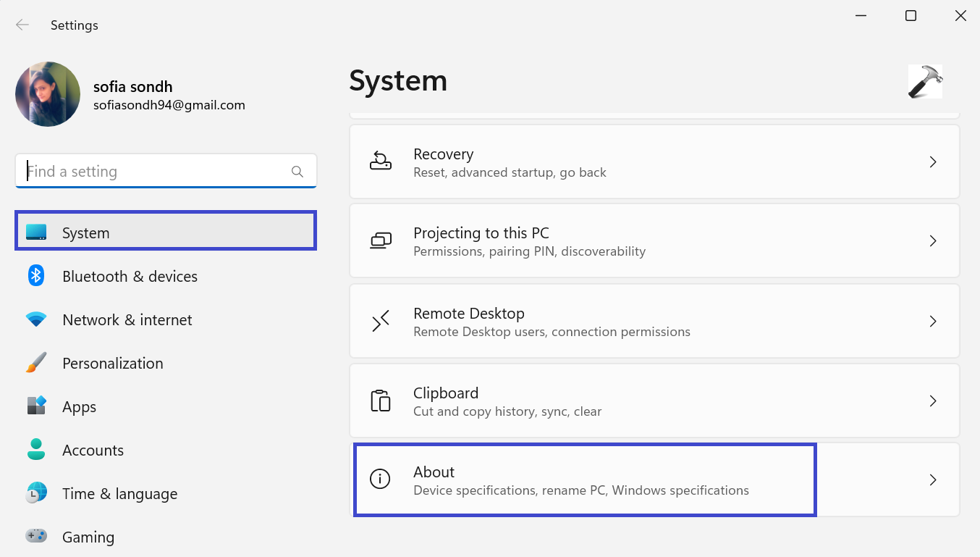The image size is (980, 557).
Task: Expand Recovery using its chevron arrow
Action: [933, 162]
